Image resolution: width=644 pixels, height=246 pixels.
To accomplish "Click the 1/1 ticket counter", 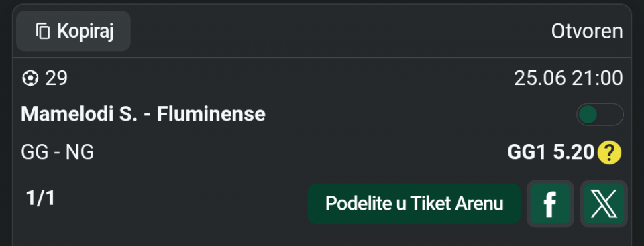I will 40,198.
